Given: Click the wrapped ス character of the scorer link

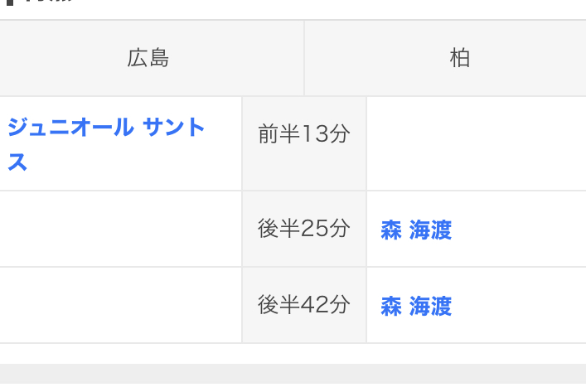Looking at the screenshot, I should (x=17, y=162).
